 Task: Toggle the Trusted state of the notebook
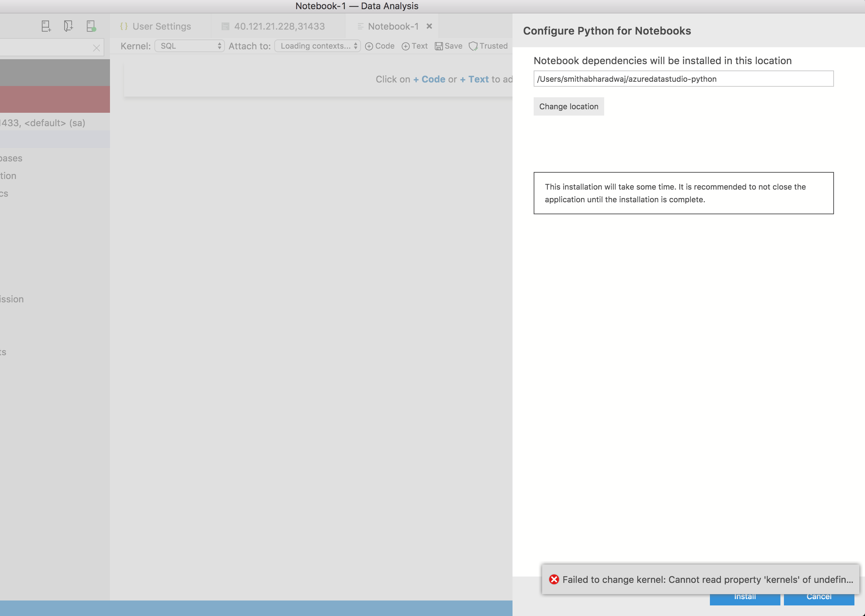[488, 46]
